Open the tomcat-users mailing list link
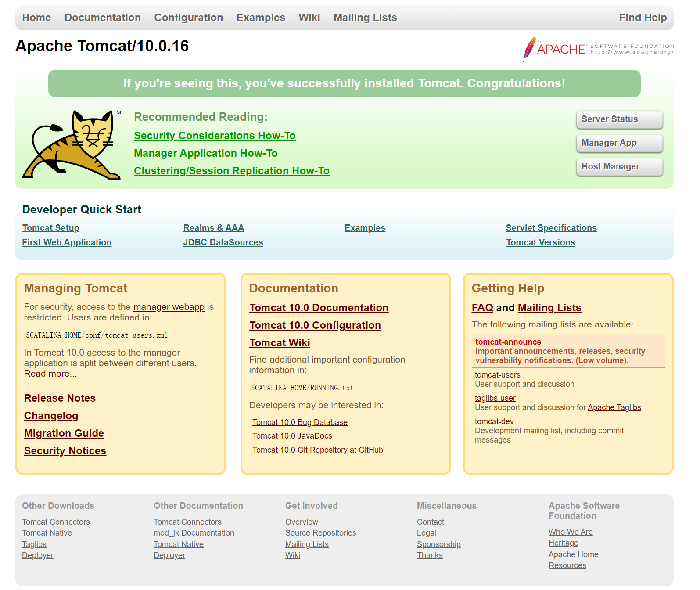700x590 pixels. pyautogui.click(x=498, y=375)
